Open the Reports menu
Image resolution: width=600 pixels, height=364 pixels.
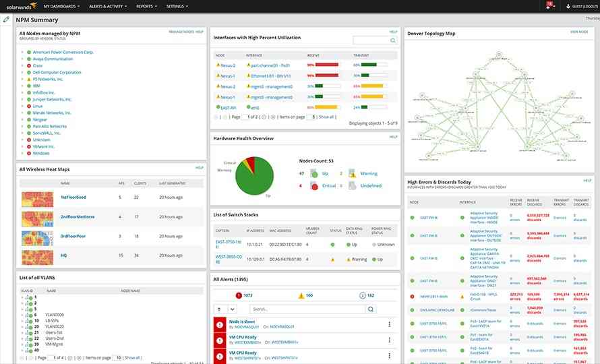146,6
